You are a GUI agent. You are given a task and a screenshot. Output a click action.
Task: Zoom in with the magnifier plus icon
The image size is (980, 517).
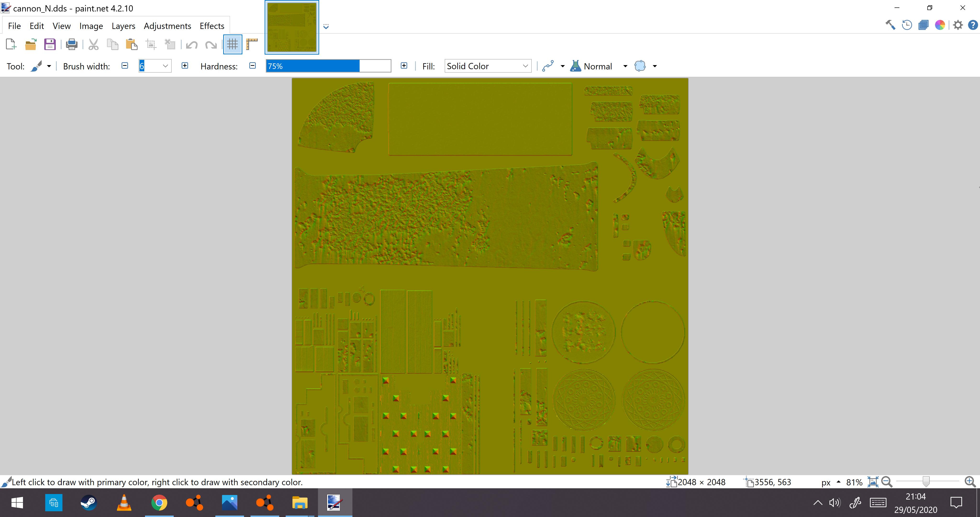[x=970, y=482]
